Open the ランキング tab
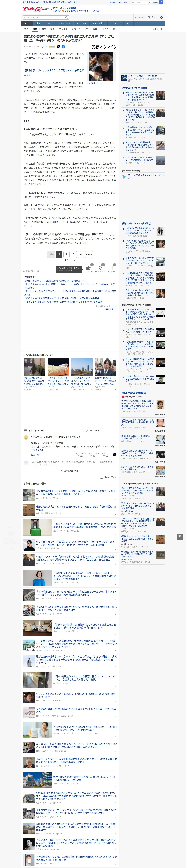The image size is (186, 868). click(115, 24)
